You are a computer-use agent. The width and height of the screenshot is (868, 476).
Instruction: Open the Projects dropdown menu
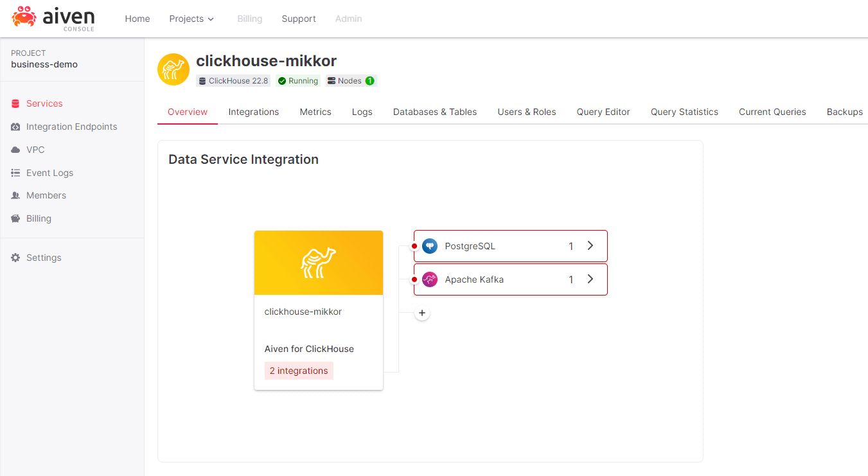point(191,19)
